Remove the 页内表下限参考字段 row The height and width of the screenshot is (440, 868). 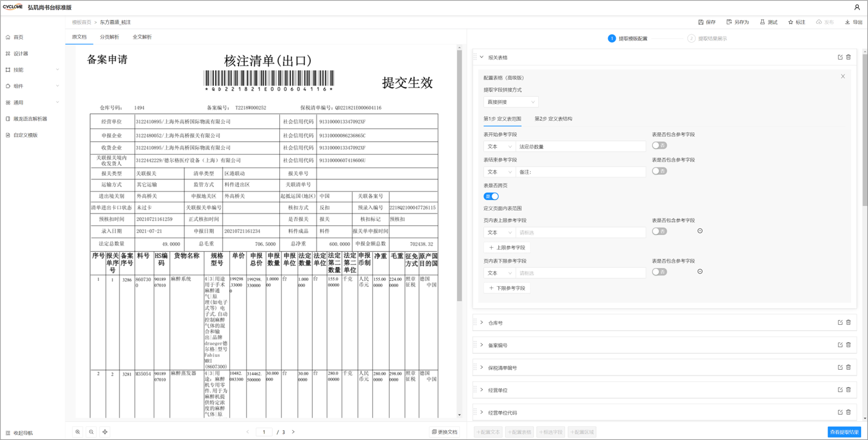pos(700,272)
